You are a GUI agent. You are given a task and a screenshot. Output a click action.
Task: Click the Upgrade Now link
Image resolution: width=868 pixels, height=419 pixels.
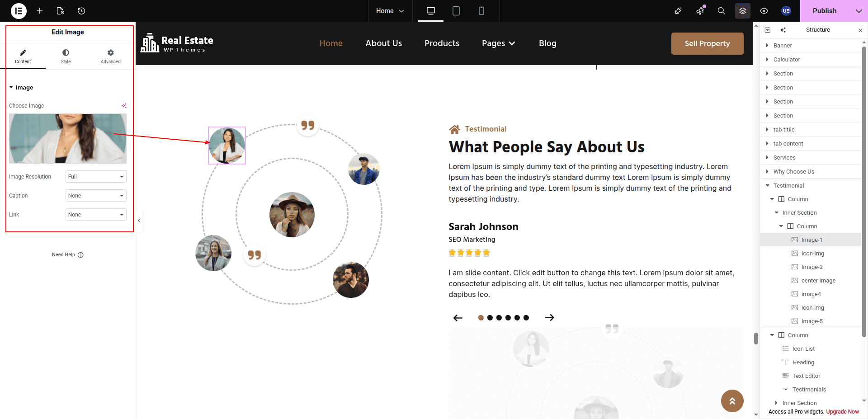coord(842,412)
